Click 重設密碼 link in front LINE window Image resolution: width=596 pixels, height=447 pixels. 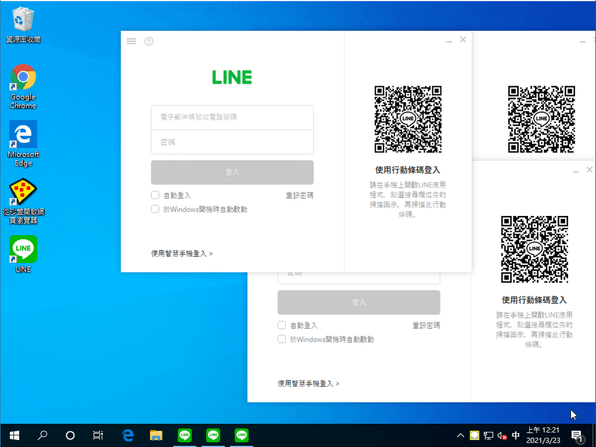point(300,195)
